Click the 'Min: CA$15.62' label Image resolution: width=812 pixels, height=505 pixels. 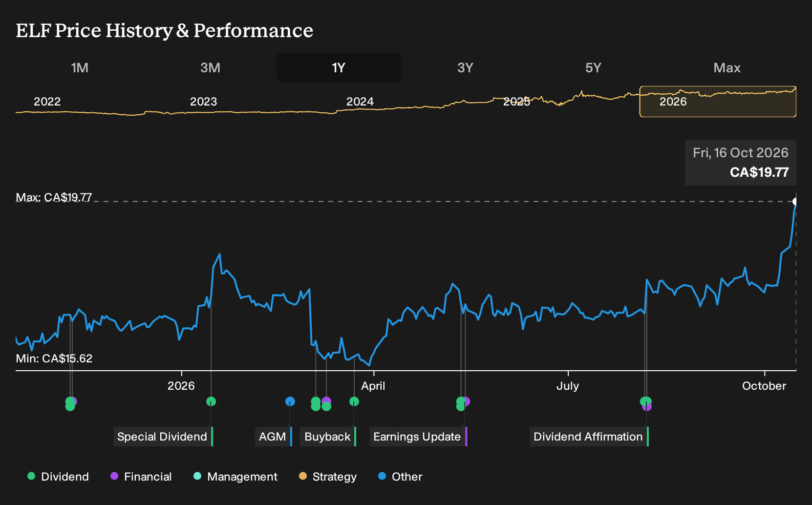tap(54, 358)
